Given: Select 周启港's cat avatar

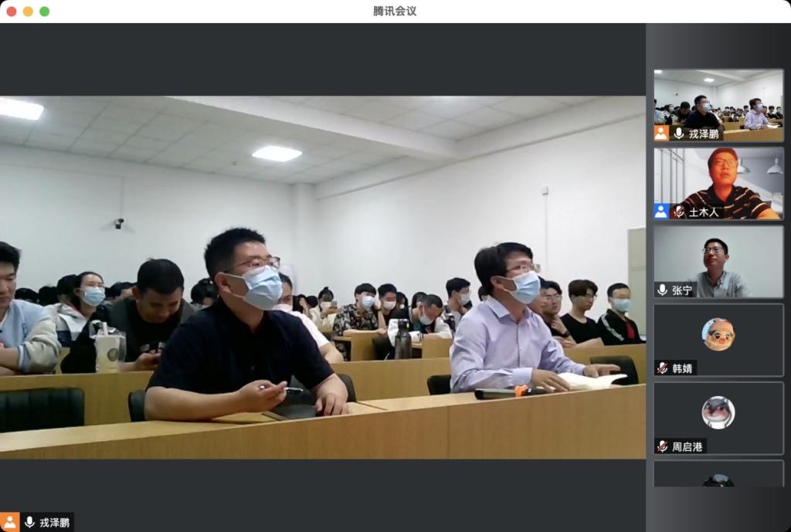Looking at the screenshot, I should (718, 412).
